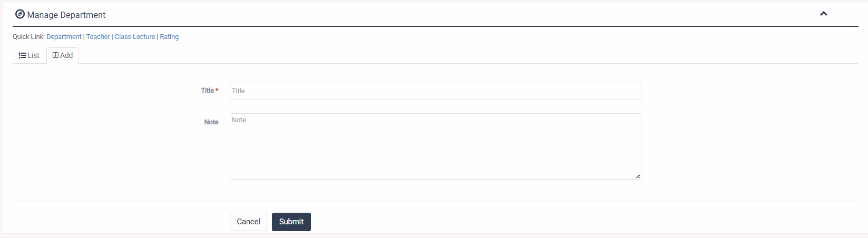Click the red required asterisk by Title

click(x=217, y=90)
